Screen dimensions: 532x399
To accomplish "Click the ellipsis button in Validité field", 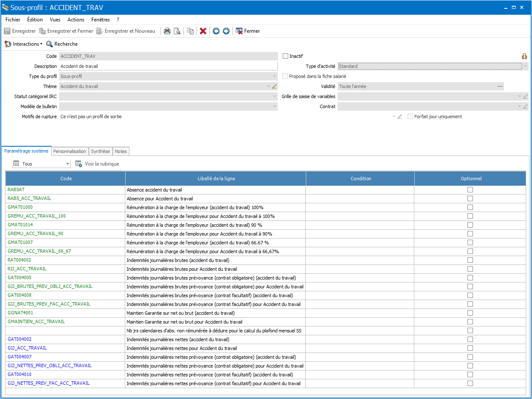I will [x=500, y=86].
